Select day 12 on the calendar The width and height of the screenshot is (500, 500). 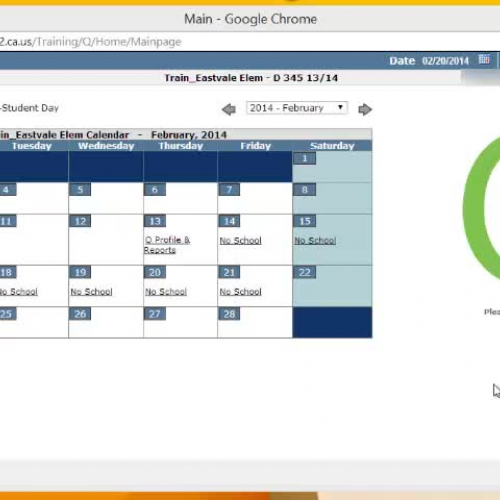point(80,221)
